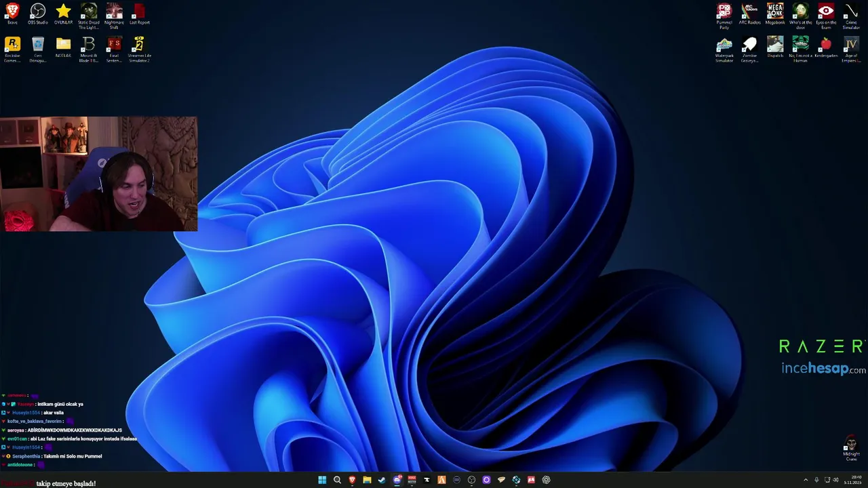The width and height of the screenshot is (868, 488).
Task: Launch ARC Raiders from the desktop
Action: tap(749, 15)
